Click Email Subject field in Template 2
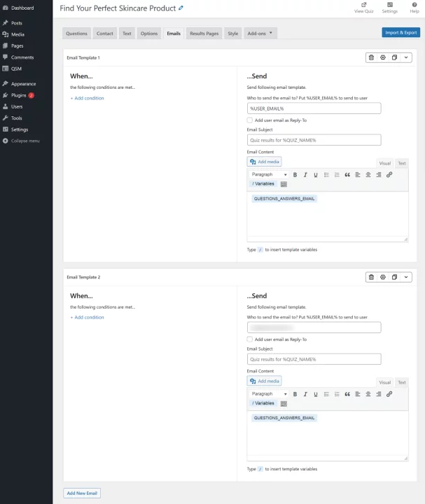Image resolution: width=425 pixels, height=504 pixels. [314, 359]
